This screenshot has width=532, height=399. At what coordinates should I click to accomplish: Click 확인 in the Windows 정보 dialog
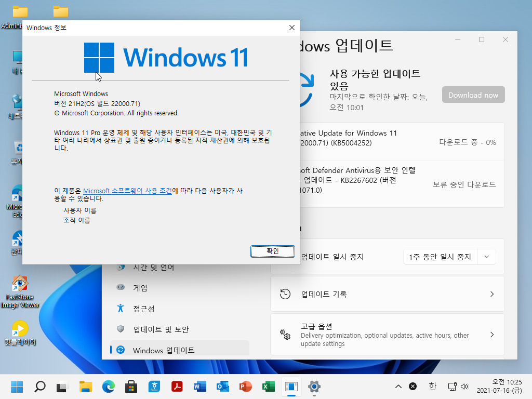(x=272, y=251)
